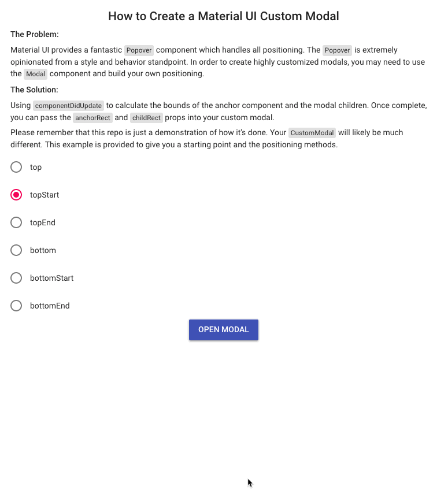448x498 pixels.
Task: Click the paragraph about anchor component bounds
Action: 220,112
